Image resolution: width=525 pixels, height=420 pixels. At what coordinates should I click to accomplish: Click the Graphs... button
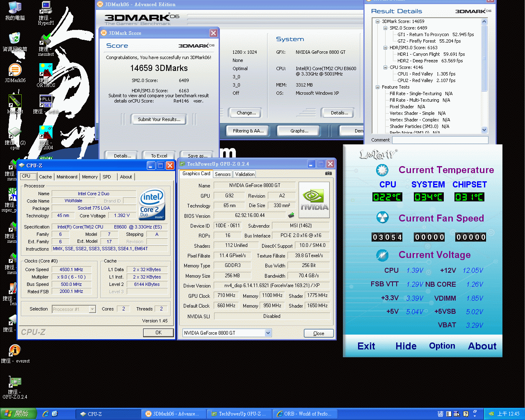[x=299, y=131]
